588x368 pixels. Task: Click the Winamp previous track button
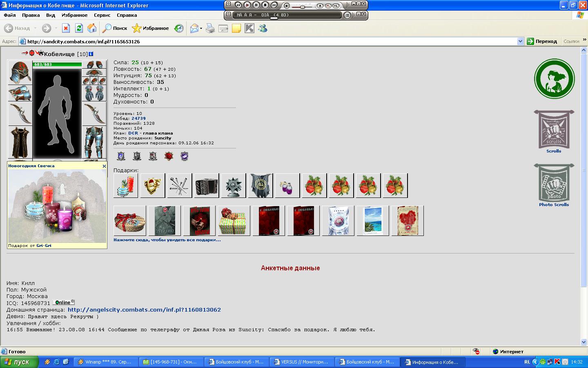238,5
